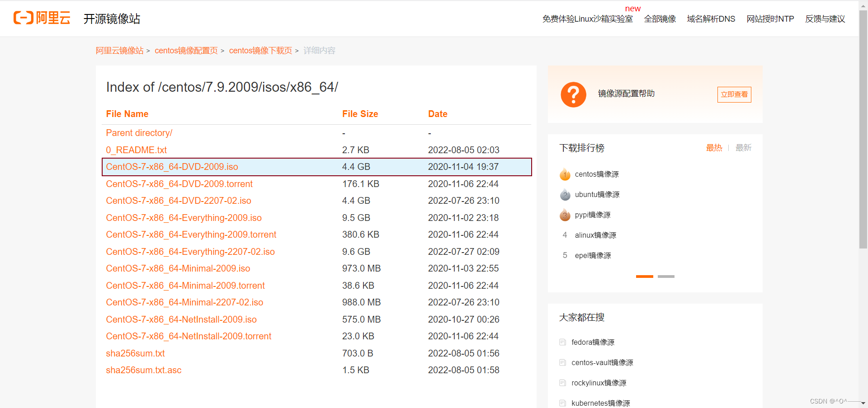This screenshot has height=408, width=868.
Task: Go to centos镜像配置页 breadcrumb
Action: pyautogui.click(x=186, y=51)
